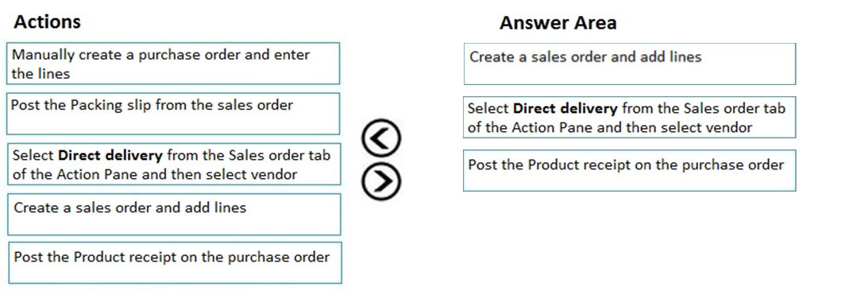Select 'Post the Product receipt' in Actions list

point(175,263)
